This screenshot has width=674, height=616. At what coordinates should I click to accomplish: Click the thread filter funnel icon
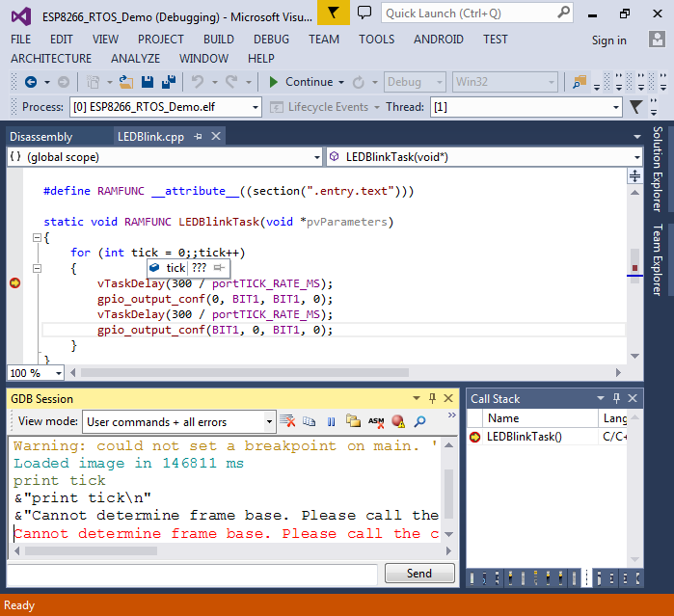635,107
